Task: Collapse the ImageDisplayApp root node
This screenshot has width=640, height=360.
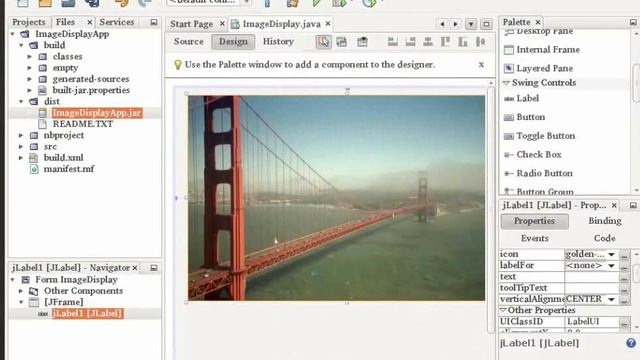Action: [13, 34]
